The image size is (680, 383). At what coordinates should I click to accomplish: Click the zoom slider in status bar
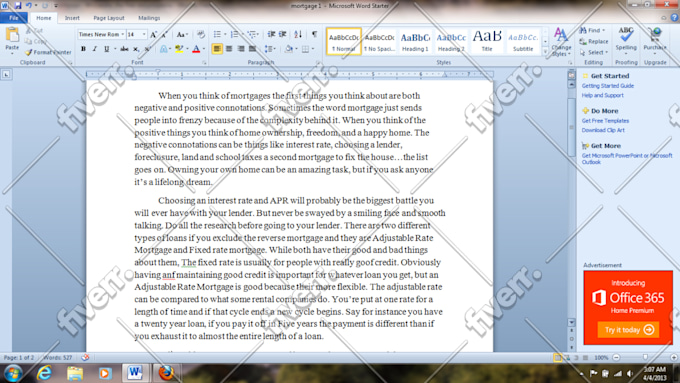click(x=645, y=357)
